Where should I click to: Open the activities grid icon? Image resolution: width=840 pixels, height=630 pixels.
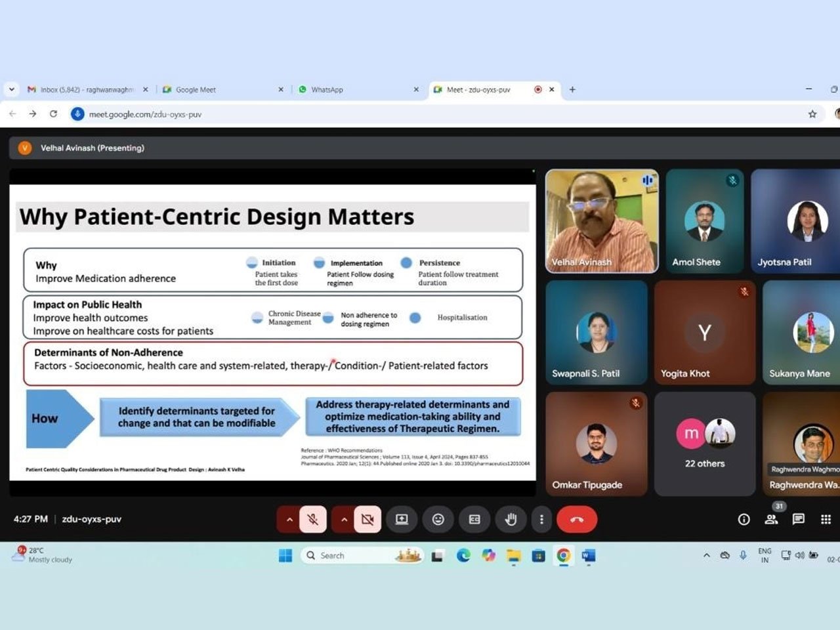826,520
